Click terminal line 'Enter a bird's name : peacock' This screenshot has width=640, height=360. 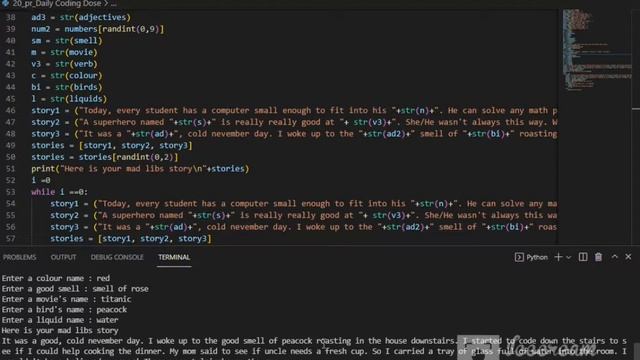[64, 310]
